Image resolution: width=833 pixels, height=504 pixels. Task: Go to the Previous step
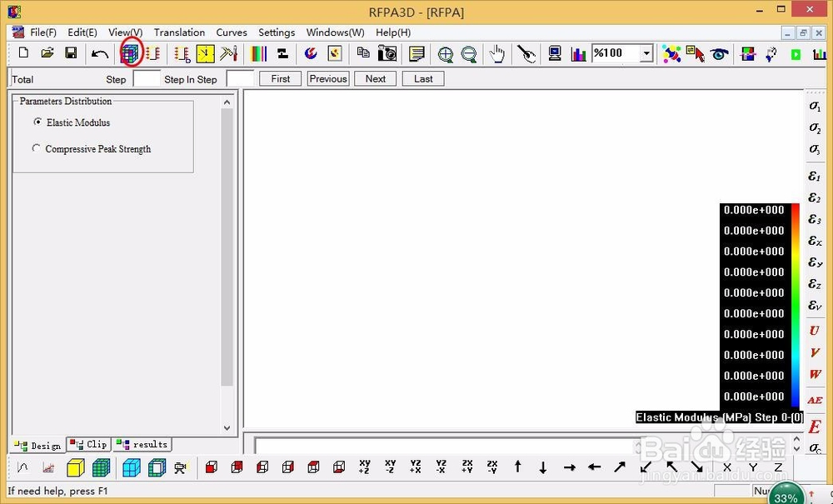[x=328, y=78]
